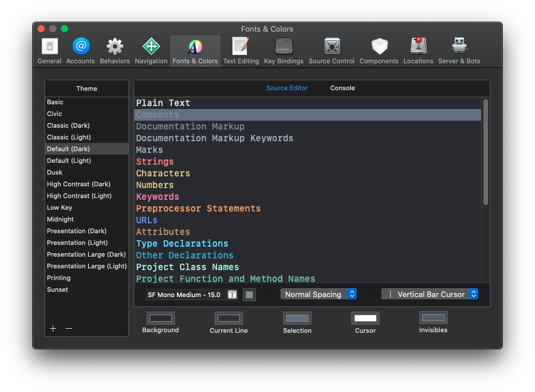Select the Plain Text syntax row

click(x=308, y=103)
